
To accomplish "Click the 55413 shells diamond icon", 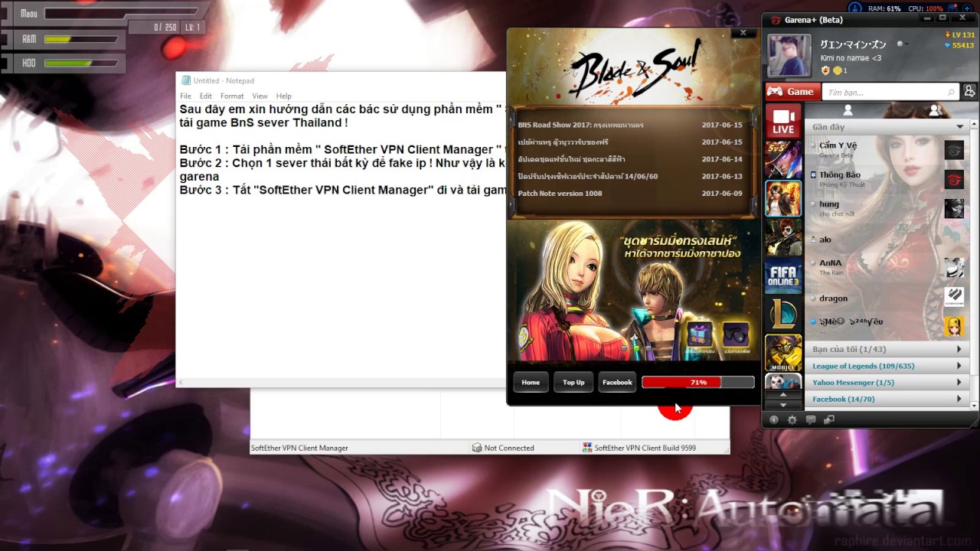I will pos(947,46).
